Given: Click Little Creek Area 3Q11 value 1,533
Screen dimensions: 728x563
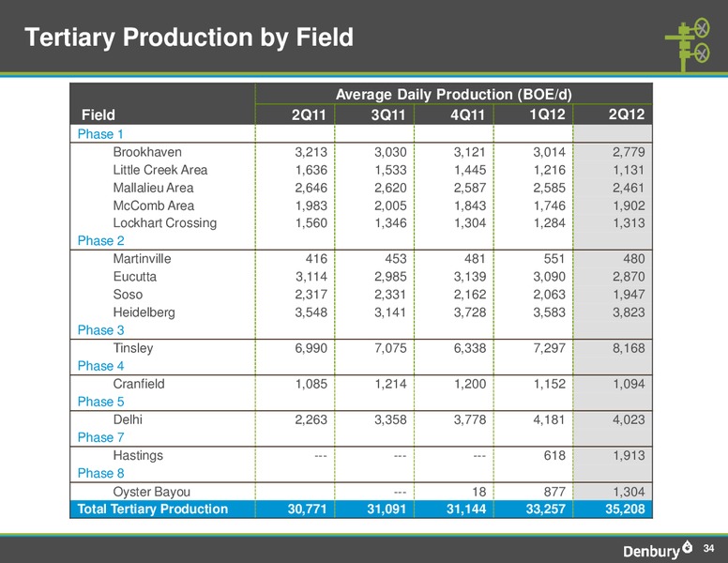Looking at the screenshot, I should coord(390,170).
